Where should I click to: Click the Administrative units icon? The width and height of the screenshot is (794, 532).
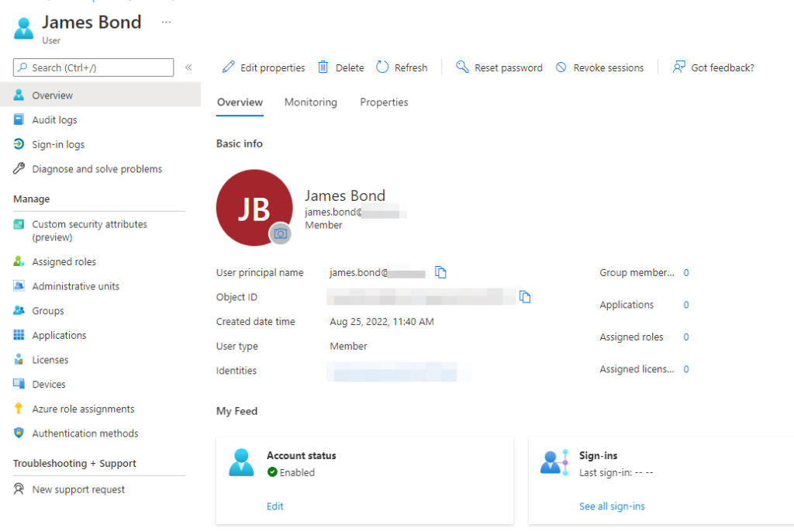coord(19,285)
